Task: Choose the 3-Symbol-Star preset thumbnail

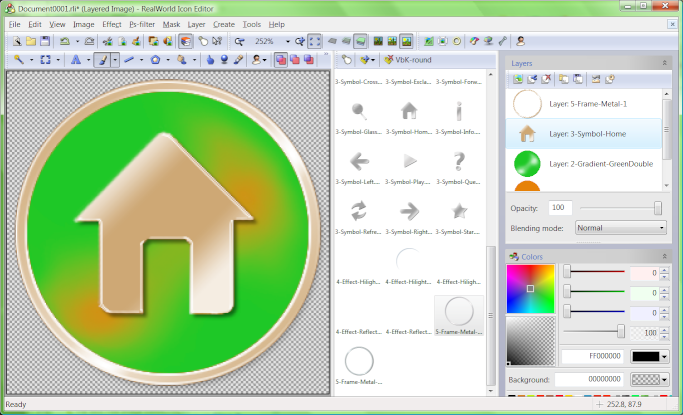Action: pos(459,215)
